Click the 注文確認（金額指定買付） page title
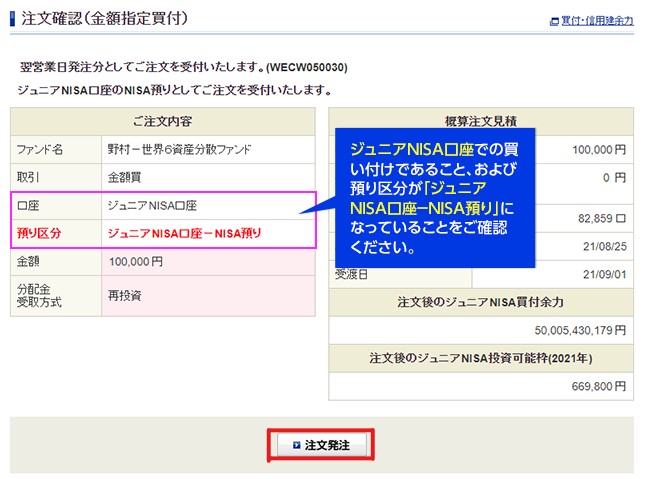 tap(105, 19)
